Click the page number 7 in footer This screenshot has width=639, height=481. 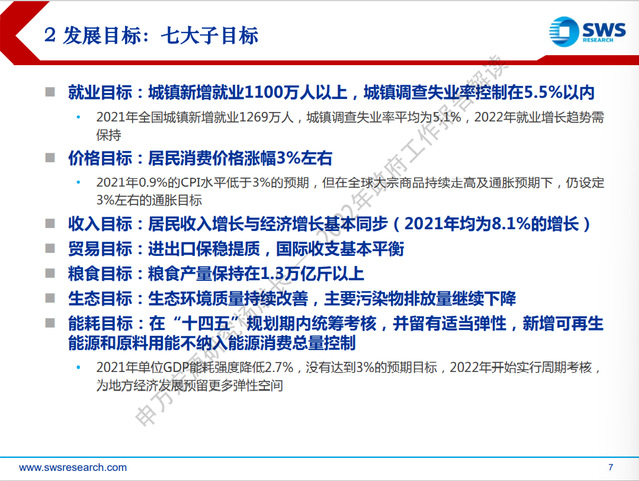(610, 468)
